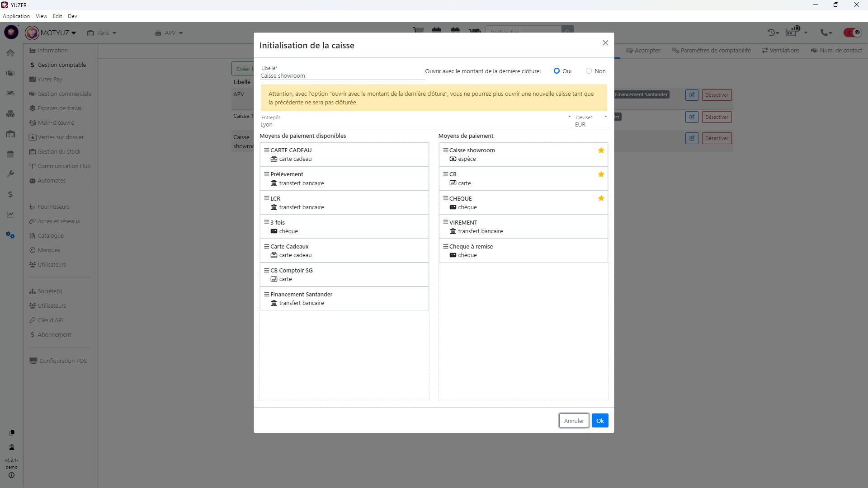Click drag handle icon of CARTE CADEAU
868x488 pixels.
(x=266, y=150)
